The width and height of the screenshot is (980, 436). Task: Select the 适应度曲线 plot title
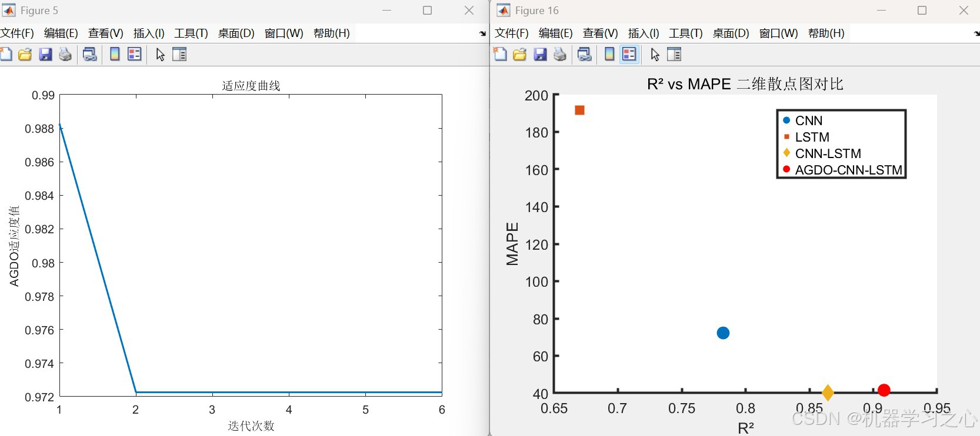(251, 86)
